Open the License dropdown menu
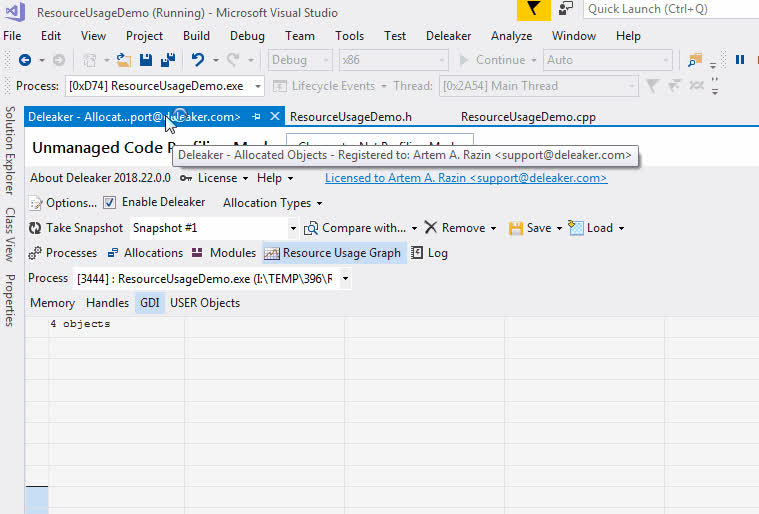Image resolution: width=759 pixels, height=514 pixels. (223, 178)
